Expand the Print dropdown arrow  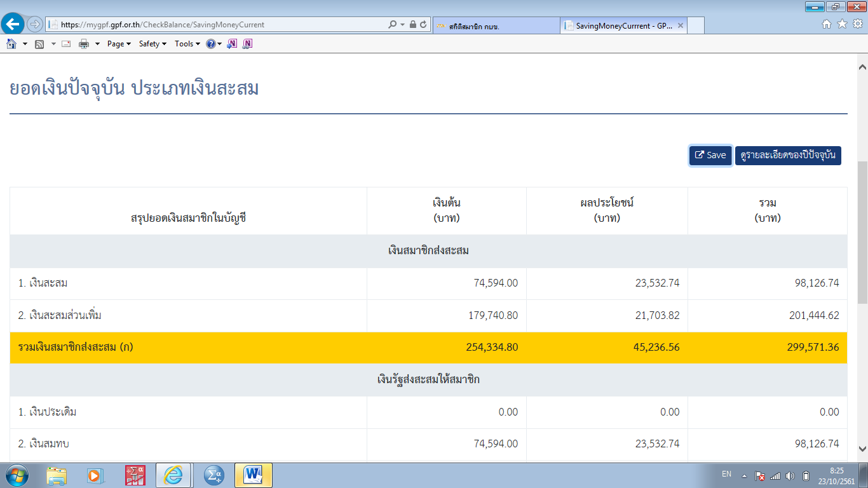(97, 44)
